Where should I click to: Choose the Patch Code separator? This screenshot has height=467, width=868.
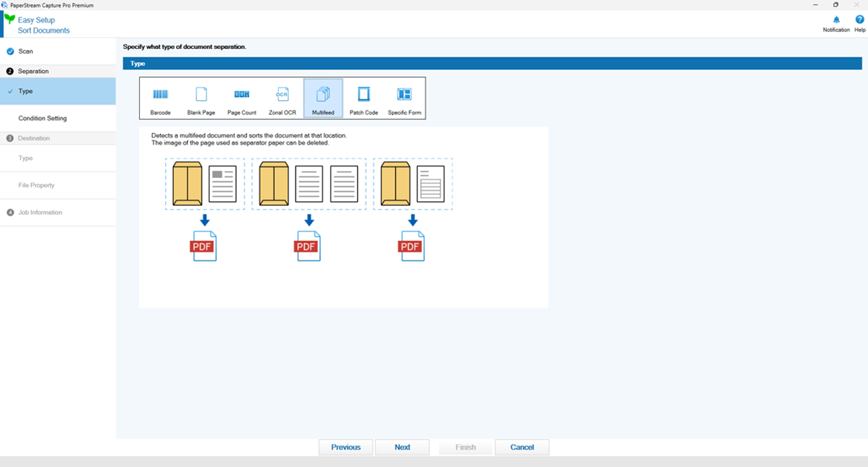tap(363, 99)
